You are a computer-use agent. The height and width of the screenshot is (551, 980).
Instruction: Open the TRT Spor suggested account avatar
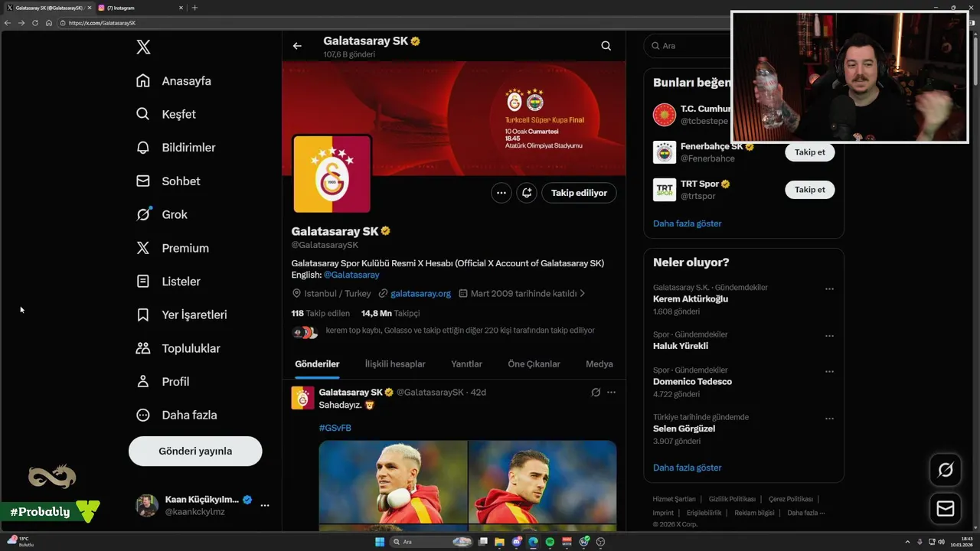click(x=665, y=190)
